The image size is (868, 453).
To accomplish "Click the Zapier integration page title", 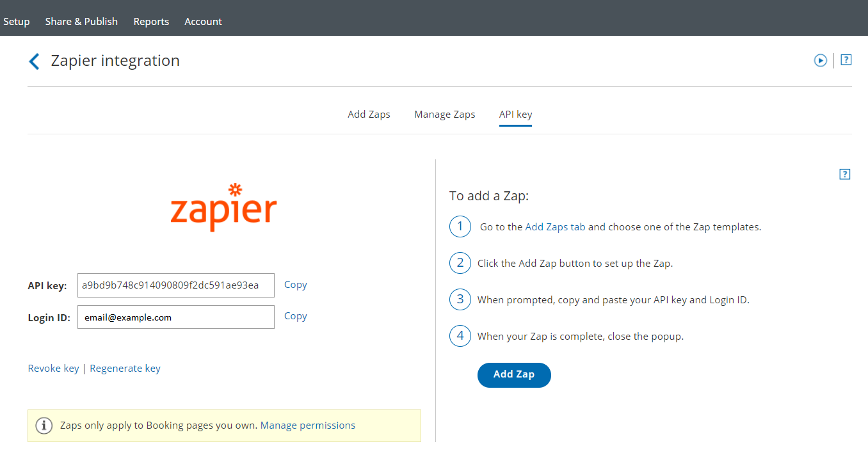I will pyautogui.click(x=115, y=61).
